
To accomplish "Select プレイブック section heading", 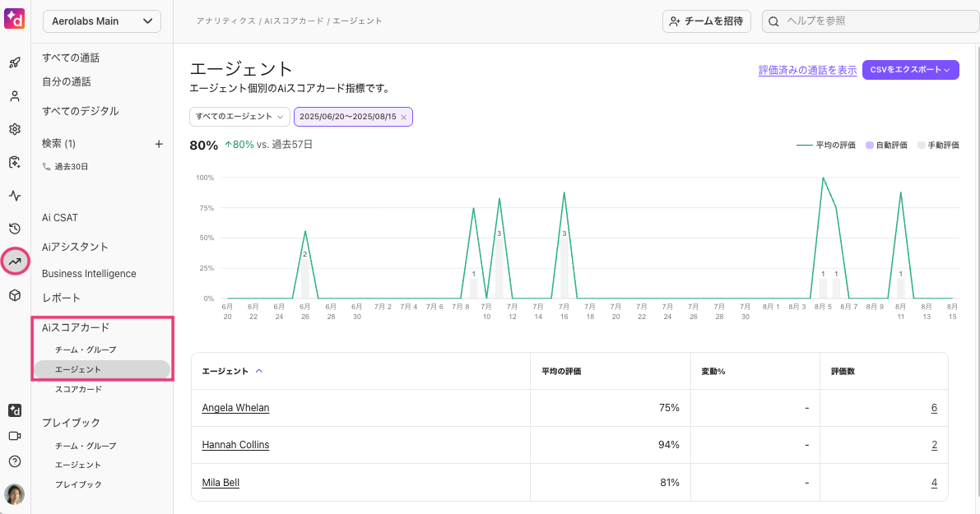I will pos(71,423).
